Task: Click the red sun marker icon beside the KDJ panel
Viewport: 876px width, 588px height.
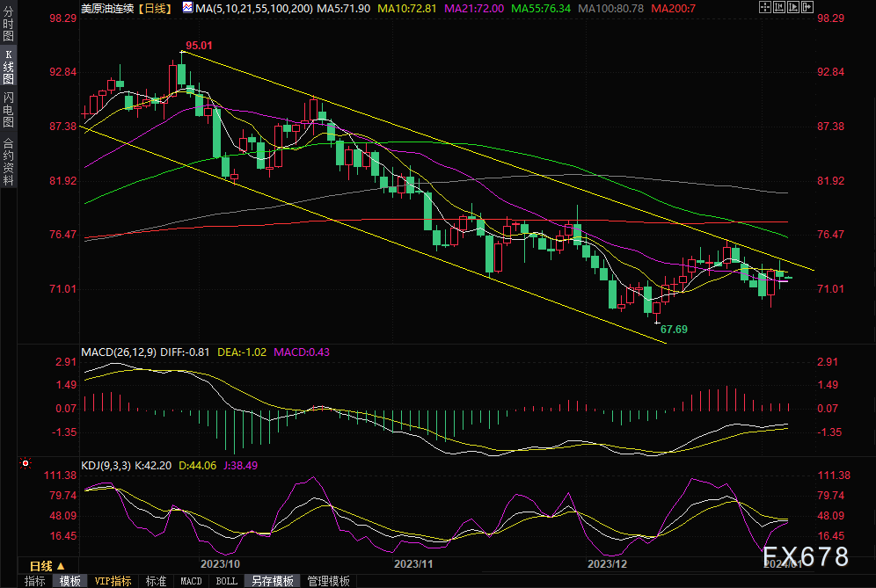Action: click(26, 463)
